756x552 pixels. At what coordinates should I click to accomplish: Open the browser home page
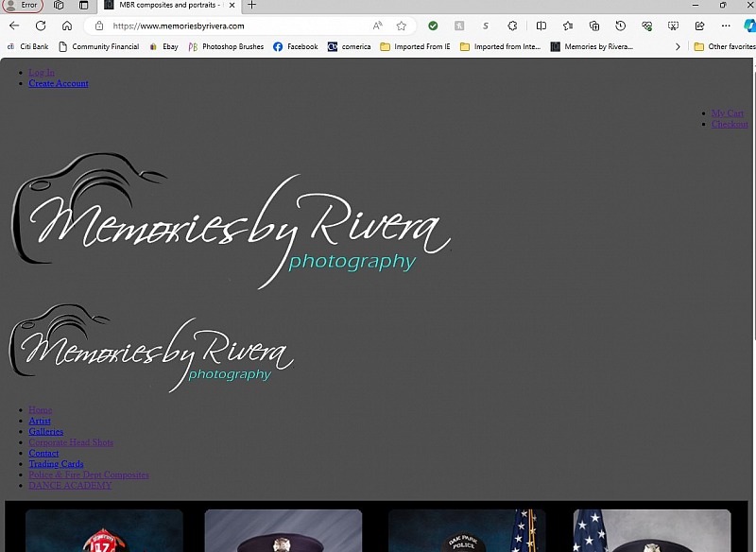pyautogui.click(x=67, y=26)
